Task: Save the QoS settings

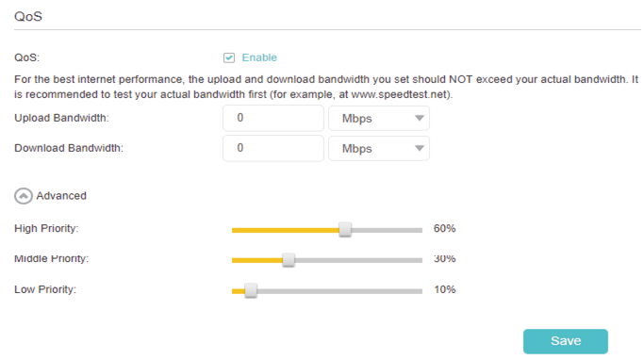Action: [565, 341]
